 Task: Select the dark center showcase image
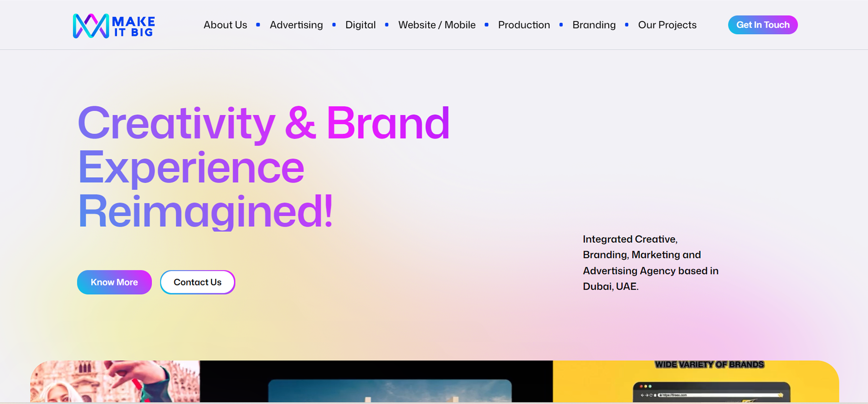point(376,381)
